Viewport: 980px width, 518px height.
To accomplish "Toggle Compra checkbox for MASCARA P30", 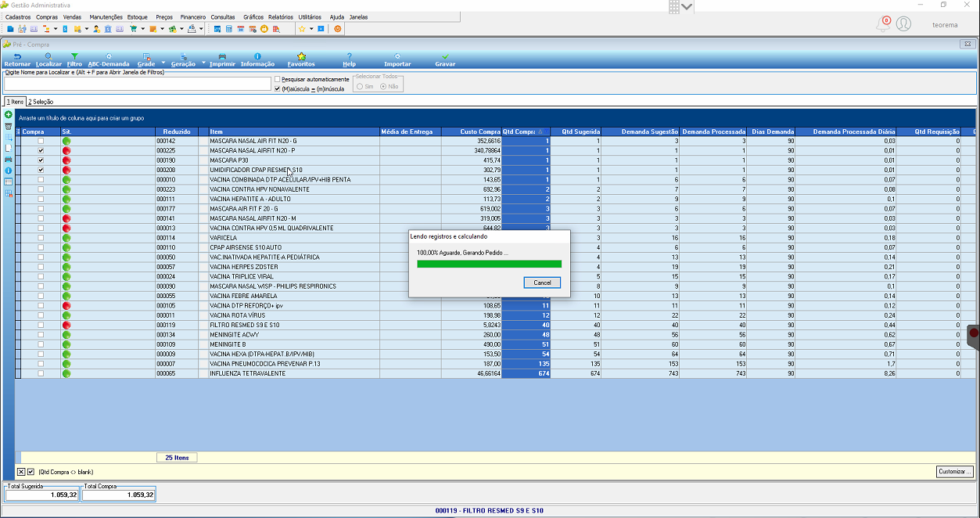I will tap(41, 160).
